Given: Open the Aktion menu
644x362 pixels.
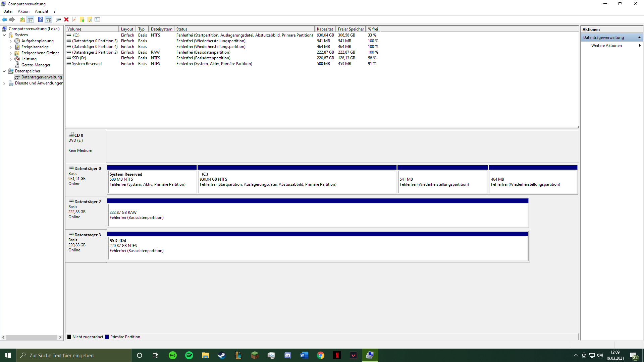Looking at the screenshot, I should [23, 11].
